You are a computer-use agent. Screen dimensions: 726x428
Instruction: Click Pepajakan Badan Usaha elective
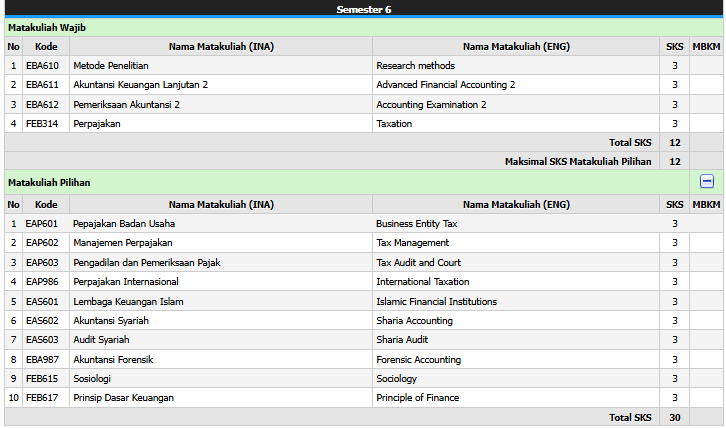point(124,223)
